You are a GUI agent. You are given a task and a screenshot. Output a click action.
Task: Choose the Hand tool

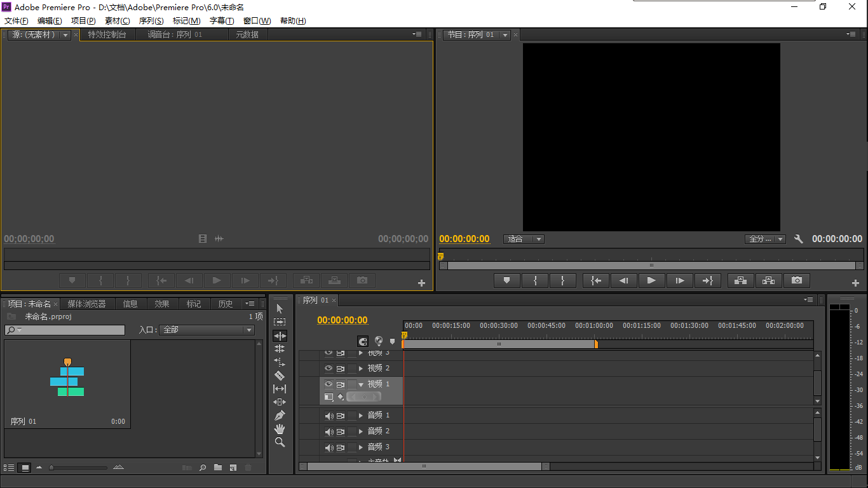click(280, 429)
